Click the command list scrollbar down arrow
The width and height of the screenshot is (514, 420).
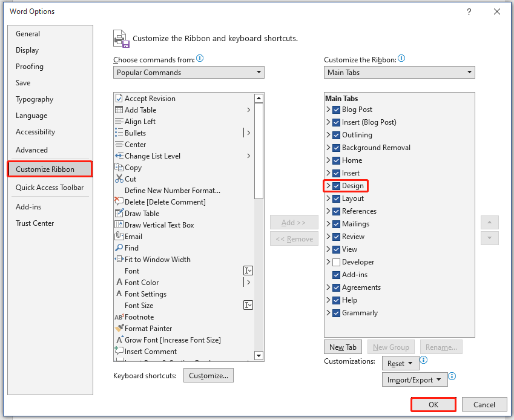click(x=259, y=355)
